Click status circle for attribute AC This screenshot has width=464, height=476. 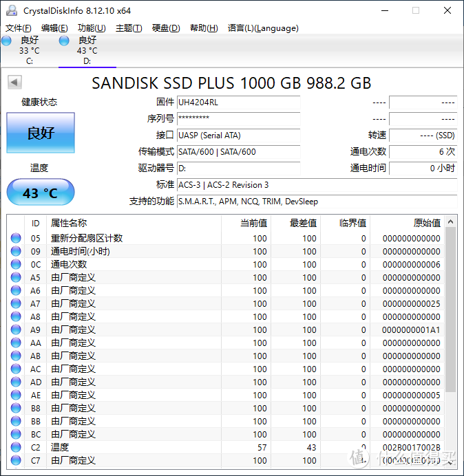pos(16,369)
